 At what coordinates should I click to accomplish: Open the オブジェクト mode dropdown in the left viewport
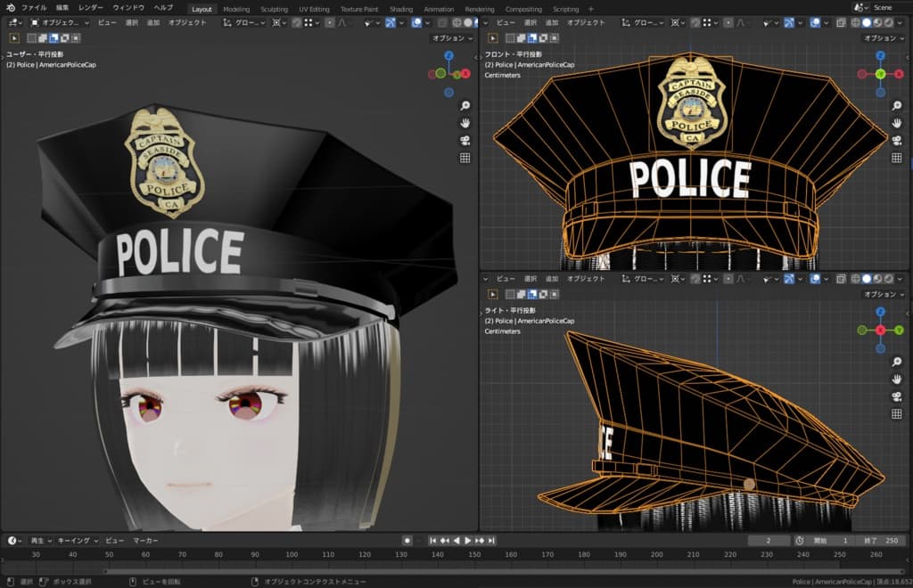(58, 22)
